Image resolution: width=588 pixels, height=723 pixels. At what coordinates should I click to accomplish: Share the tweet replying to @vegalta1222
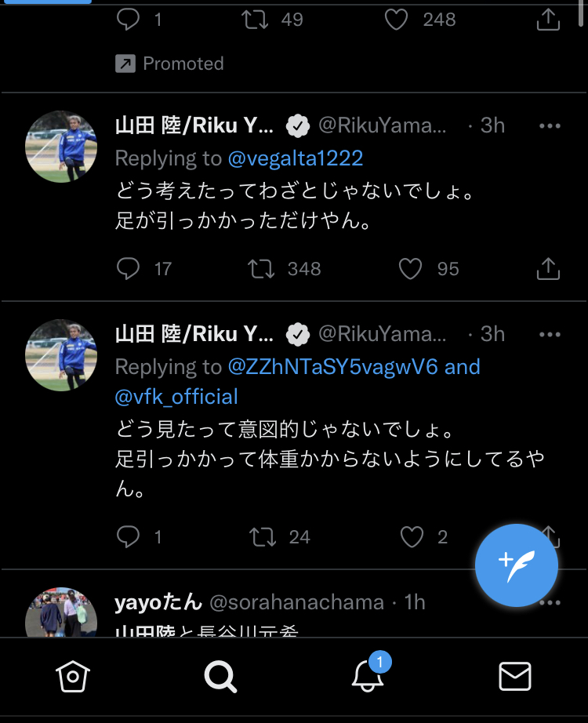coord(549,269)
